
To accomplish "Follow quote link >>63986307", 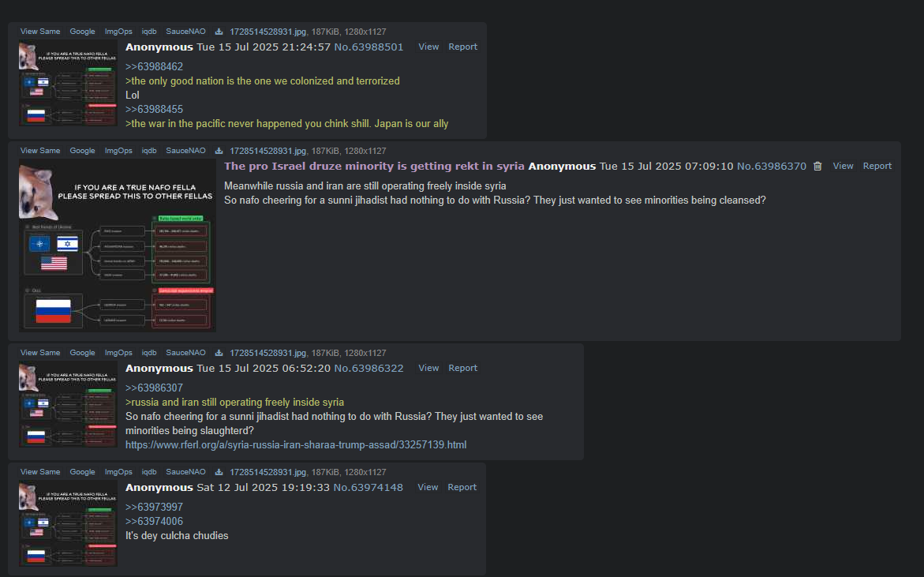I will (x=155, y=388).
